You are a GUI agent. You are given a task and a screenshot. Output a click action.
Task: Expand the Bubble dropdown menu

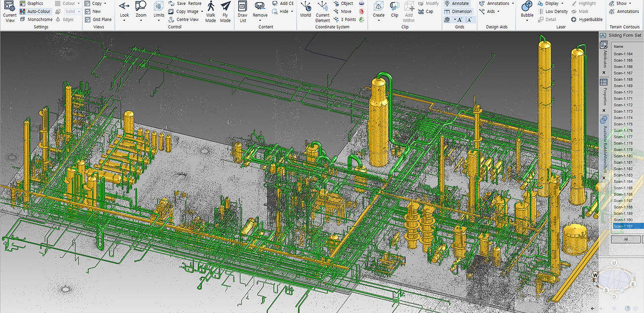(x=527, y=21)
